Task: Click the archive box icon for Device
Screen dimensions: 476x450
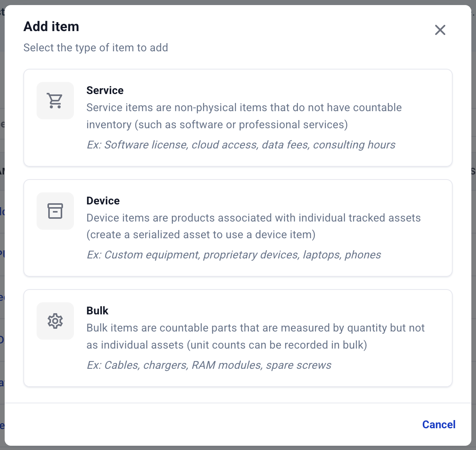Action: click(55, 211)
